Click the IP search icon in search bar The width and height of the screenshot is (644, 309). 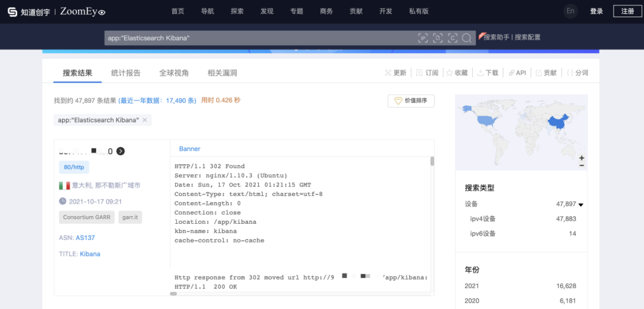coord(423,38)
